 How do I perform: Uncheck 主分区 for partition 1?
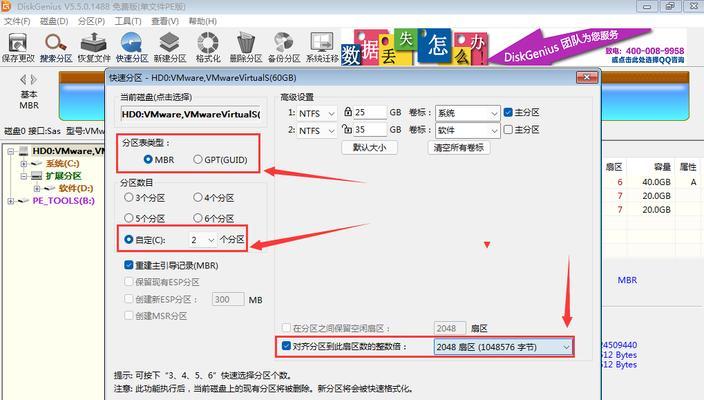point(508,112)
